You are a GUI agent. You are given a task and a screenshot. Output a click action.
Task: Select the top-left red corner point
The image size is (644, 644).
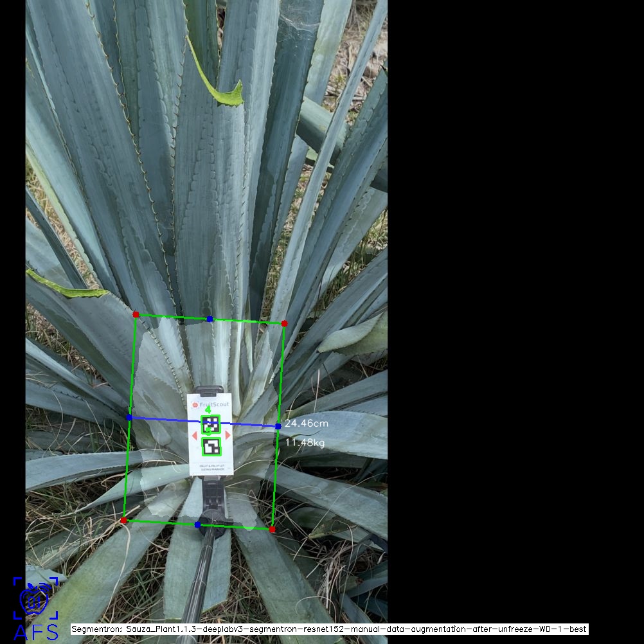[136, 314]
